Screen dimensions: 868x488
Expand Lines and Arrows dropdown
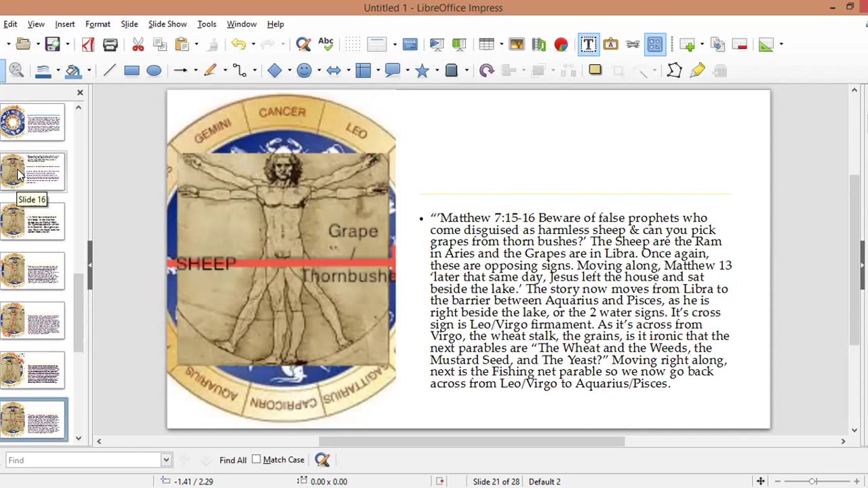pyautogui.click(x=195, y=70)
